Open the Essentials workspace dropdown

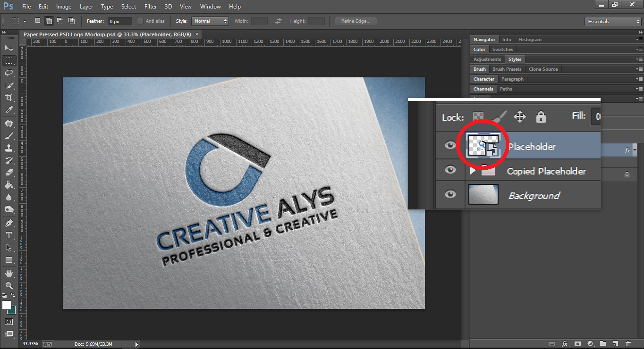tap(612, 22)
